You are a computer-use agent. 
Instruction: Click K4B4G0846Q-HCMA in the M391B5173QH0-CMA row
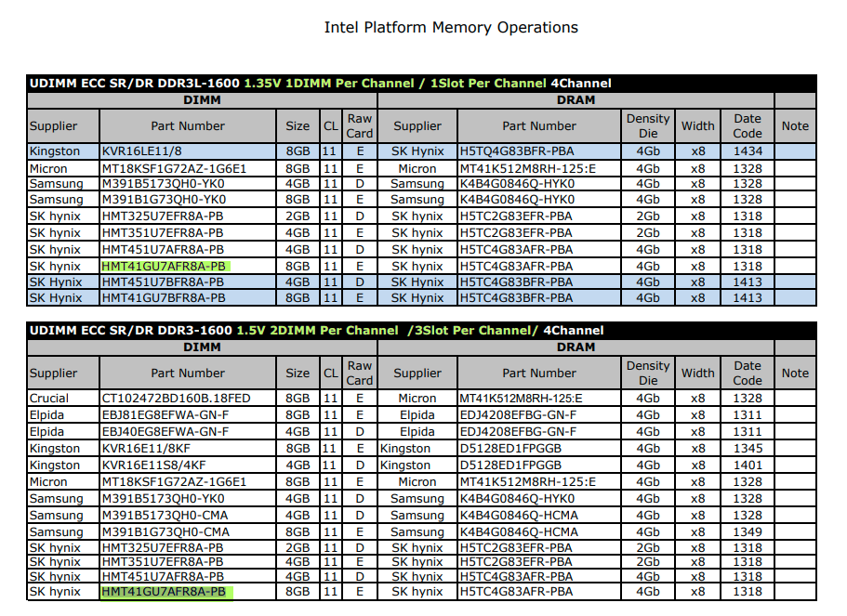click(x=519, y=516)
